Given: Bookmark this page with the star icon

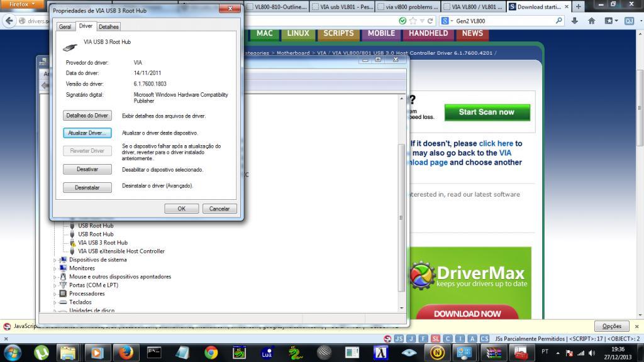Looking at the screenshot, I should pos(413,21).
